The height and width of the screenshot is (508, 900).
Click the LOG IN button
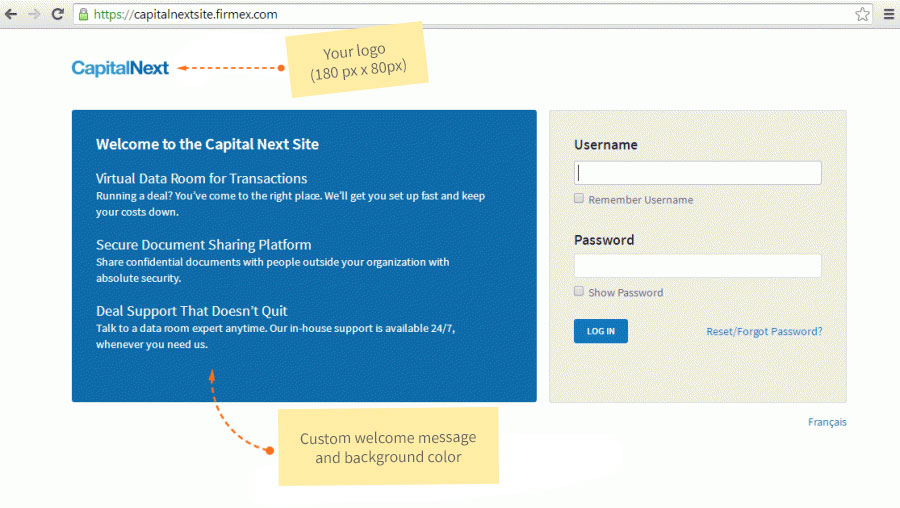(x=600, y=331)
